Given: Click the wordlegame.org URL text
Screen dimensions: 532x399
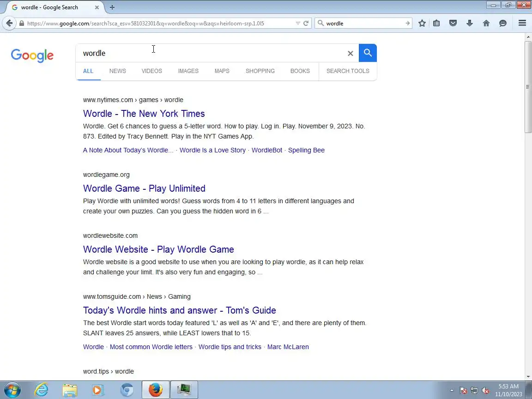Looking at the screenshot, I should (106, 175).
